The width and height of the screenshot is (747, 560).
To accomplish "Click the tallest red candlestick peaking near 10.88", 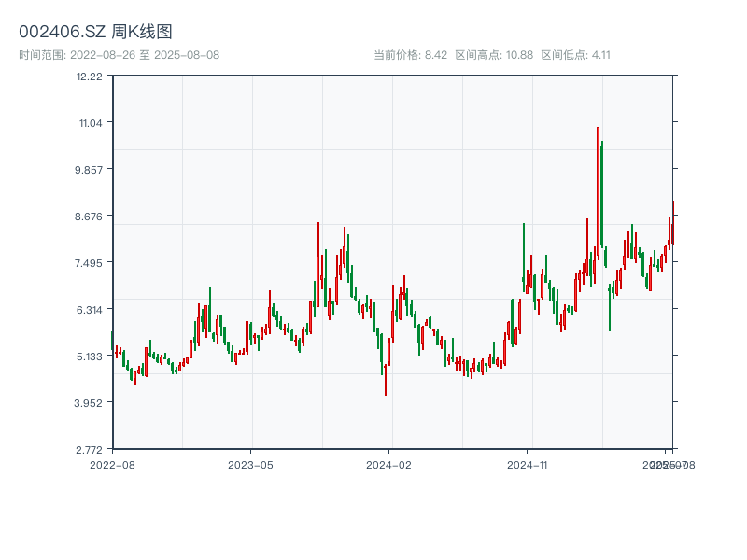I will (598, 193).
